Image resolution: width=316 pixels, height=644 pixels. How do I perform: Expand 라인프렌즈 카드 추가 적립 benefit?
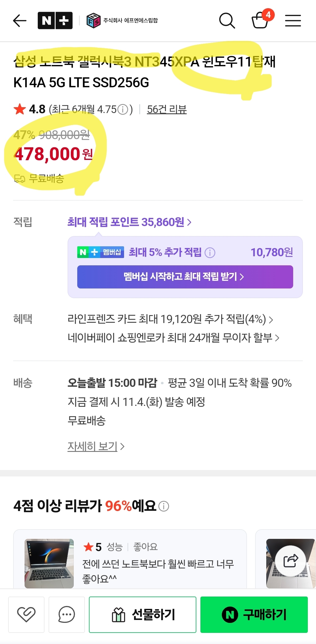(170, 319)
